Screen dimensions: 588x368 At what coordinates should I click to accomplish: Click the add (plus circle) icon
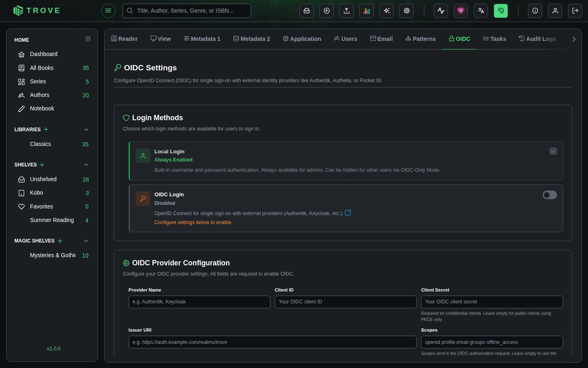click(327, 11)
